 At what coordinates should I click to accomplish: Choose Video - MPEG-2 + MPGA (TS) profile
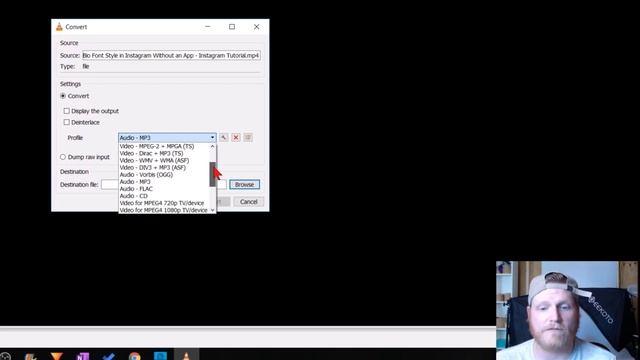[164, 146]
